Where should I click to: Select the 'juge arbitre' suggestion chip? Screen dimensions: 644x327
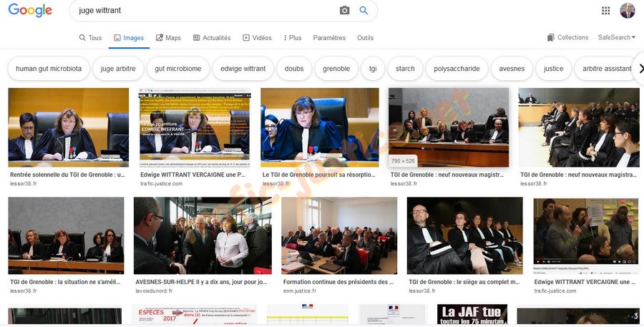(118, 69)
